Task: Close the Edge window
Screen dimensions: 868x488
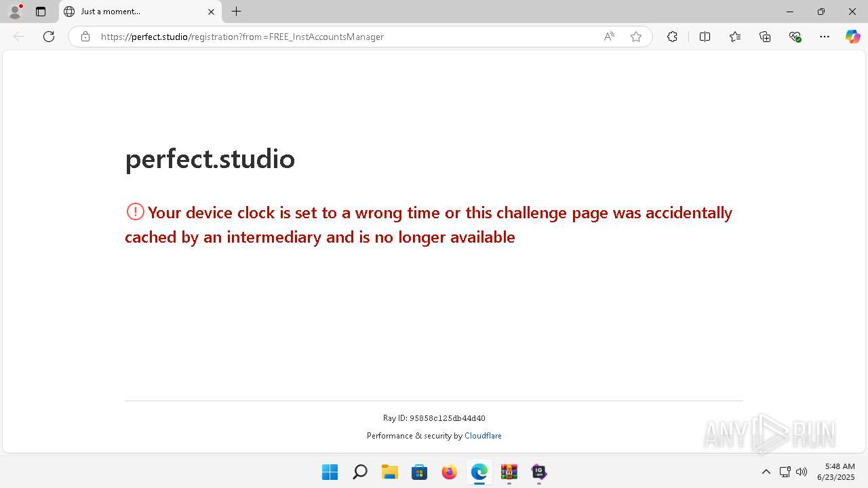Action: pos(852,12)
